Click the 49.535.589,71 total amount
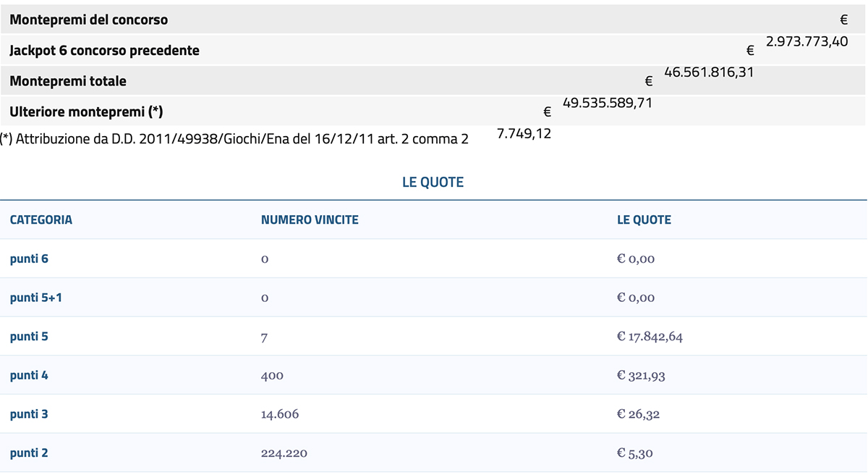This screenshot has width=868, height=475. tap(607, 103)
